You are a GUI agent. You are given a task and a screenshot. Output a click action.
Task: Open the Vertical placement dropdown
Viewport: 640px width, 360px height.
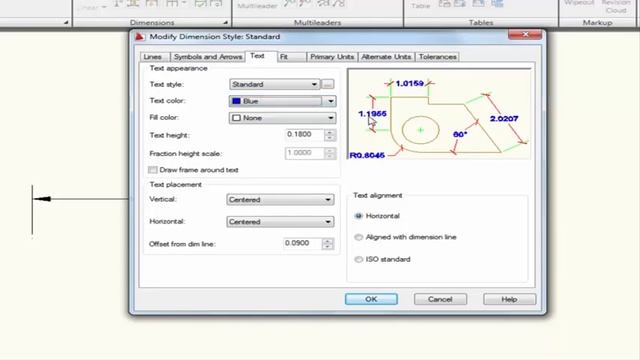coord(280,200)
